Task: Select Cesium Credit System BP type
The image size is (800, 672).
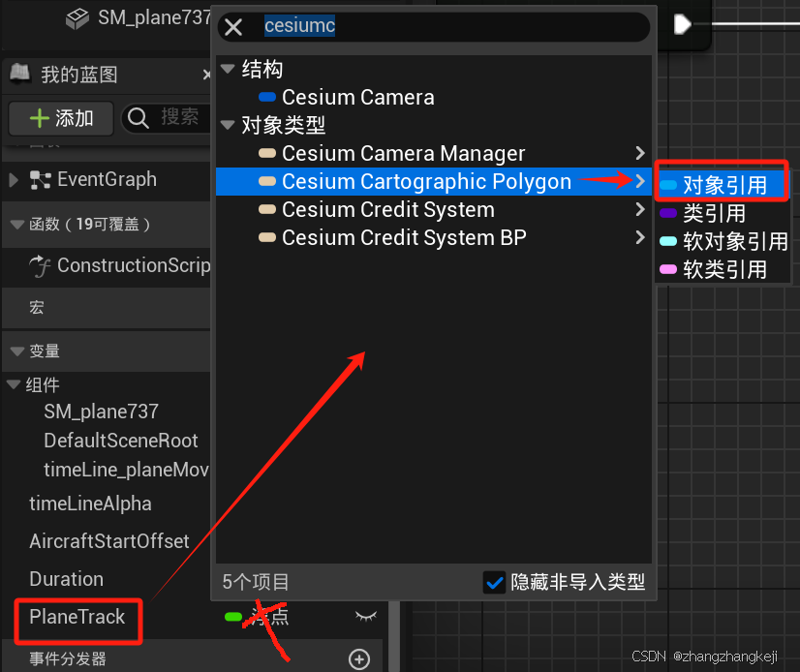Action: pos(404,238)
